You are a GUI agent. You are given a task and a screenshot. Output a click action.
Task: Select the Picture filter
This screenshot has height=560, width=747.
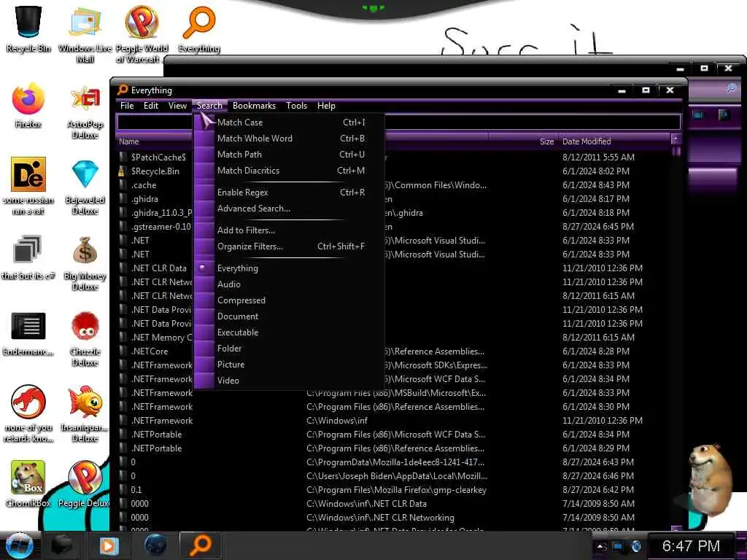tap(290, 365)
